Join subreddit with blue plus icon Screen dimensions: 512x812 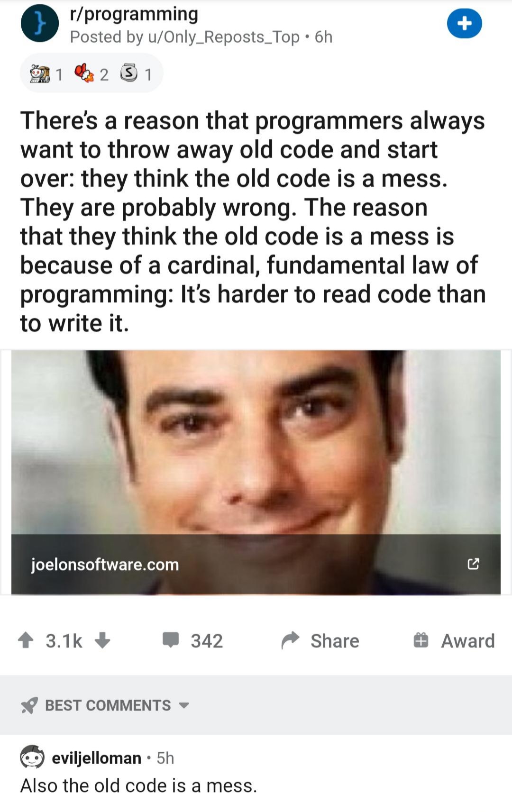(x=465, y=24)
